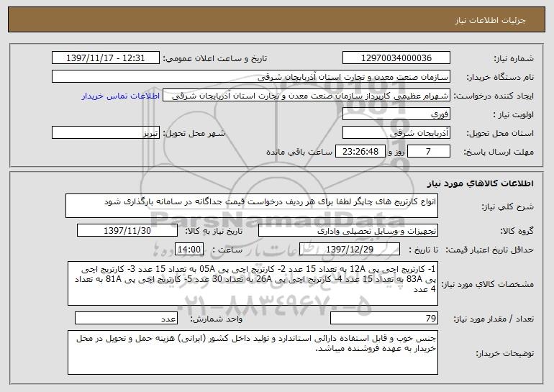Click the remaining time field 23:26:48
554x392 pixels.
(x=360, y=152)
